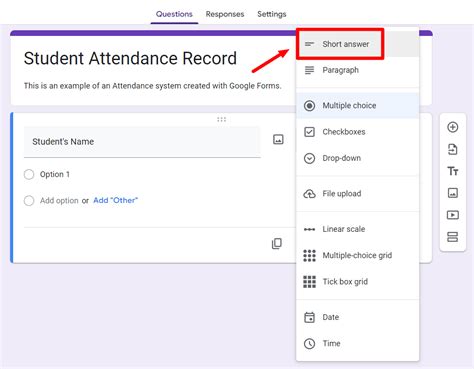474x369 pixels.
Task: Select the Option 1 radio button
Action: [x=29, y=174]
